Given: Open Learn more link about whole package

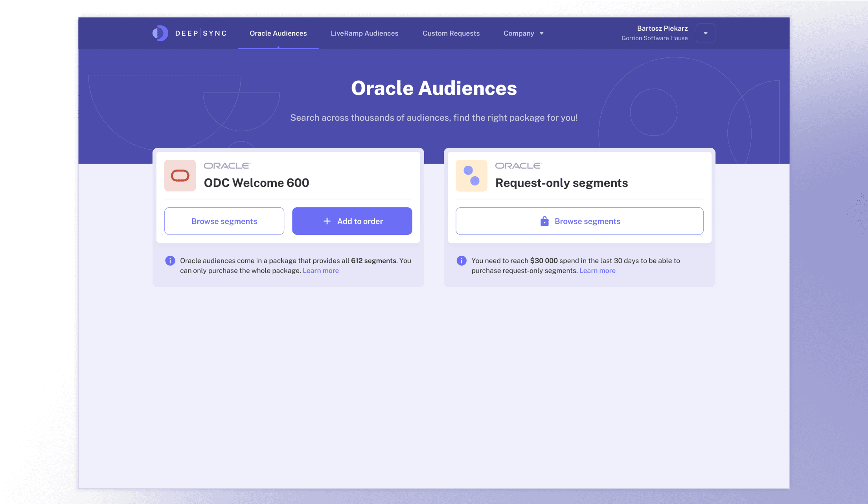Looking at the screenshot, I should pos(321,271).
